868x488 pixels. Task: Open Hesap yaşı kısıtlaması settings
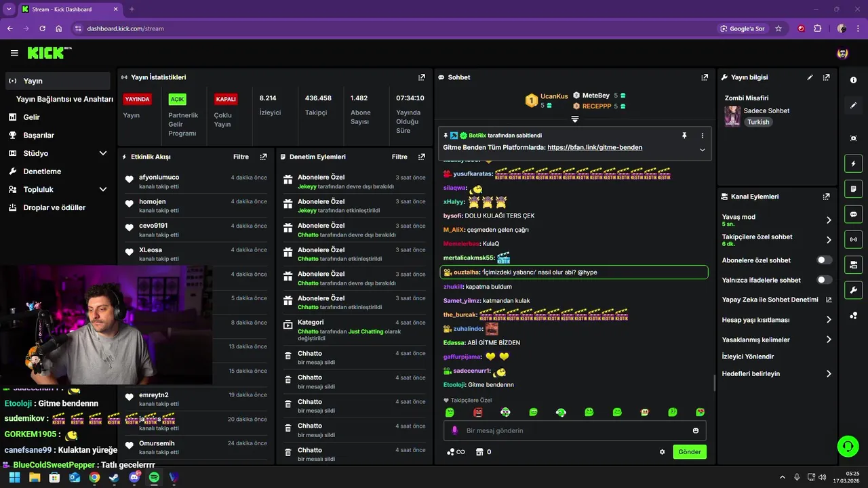pos(776,320)
